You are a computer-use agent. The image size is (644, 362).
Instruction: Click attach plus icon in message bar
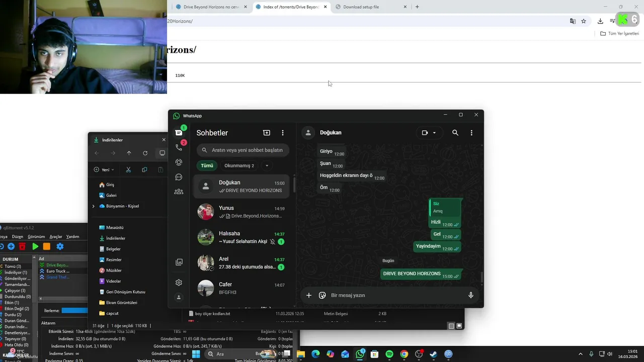[x=309, y=295]
